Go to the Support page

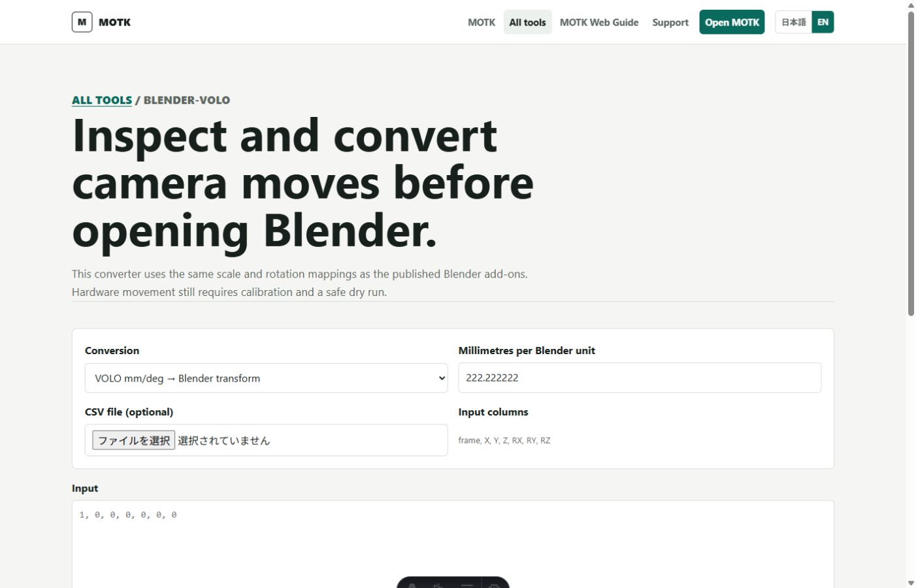670,22
